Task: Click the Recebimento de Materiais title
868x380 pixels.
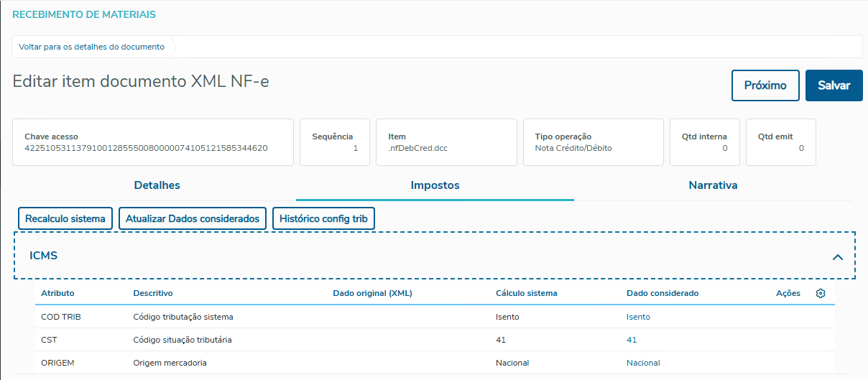Action: click(x=84, y=14)
